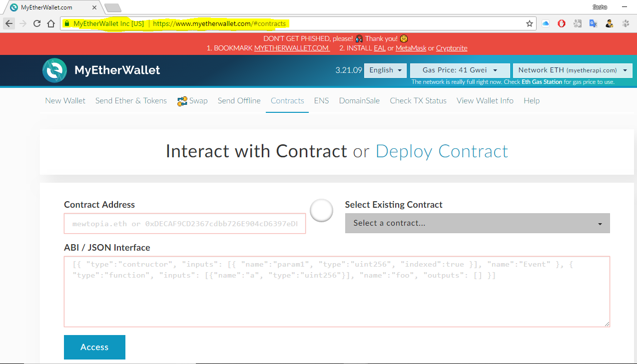Open the Google Translate extension icon

click(593, 23)
